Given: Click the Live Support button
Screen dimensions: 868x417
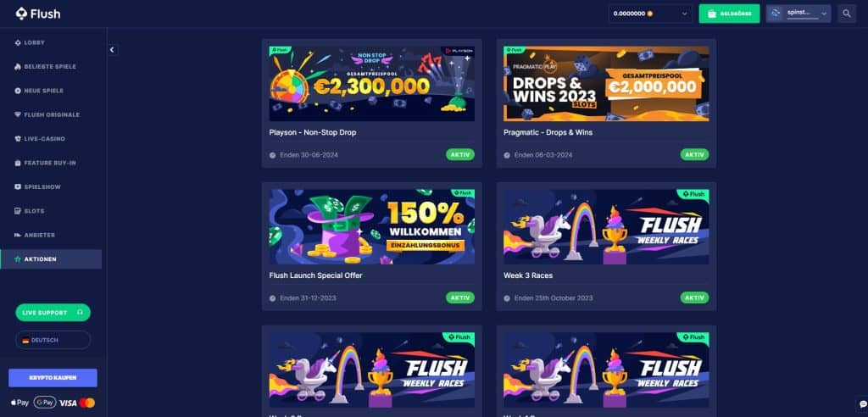Looking at the screenshot, I should pyautogui.click(x=53, y=313).
